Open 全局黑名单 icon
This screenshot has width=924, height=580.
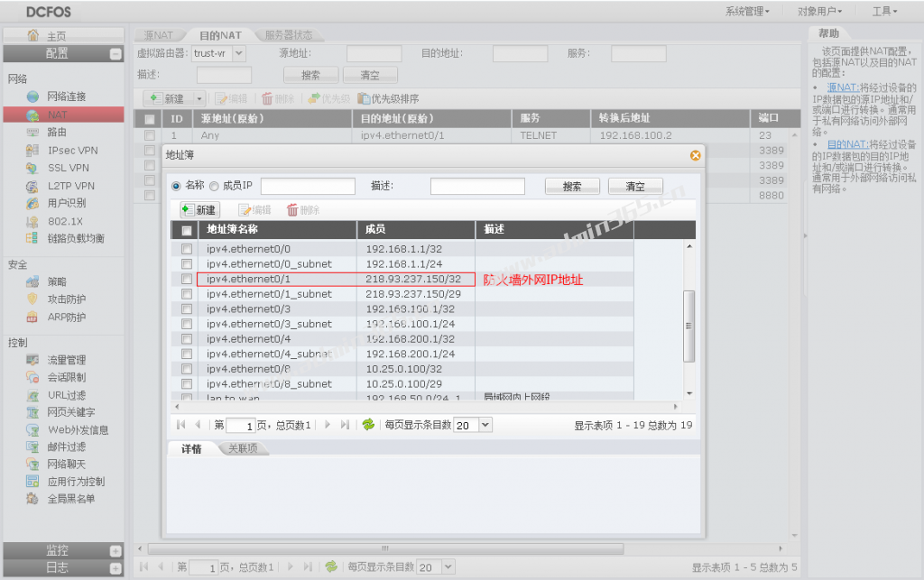(x=32, y=499)
